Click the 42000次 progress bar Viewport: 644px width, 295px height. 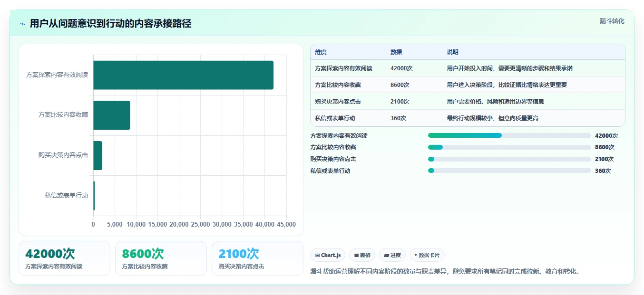pyautogui.click(x=509, y=135)
